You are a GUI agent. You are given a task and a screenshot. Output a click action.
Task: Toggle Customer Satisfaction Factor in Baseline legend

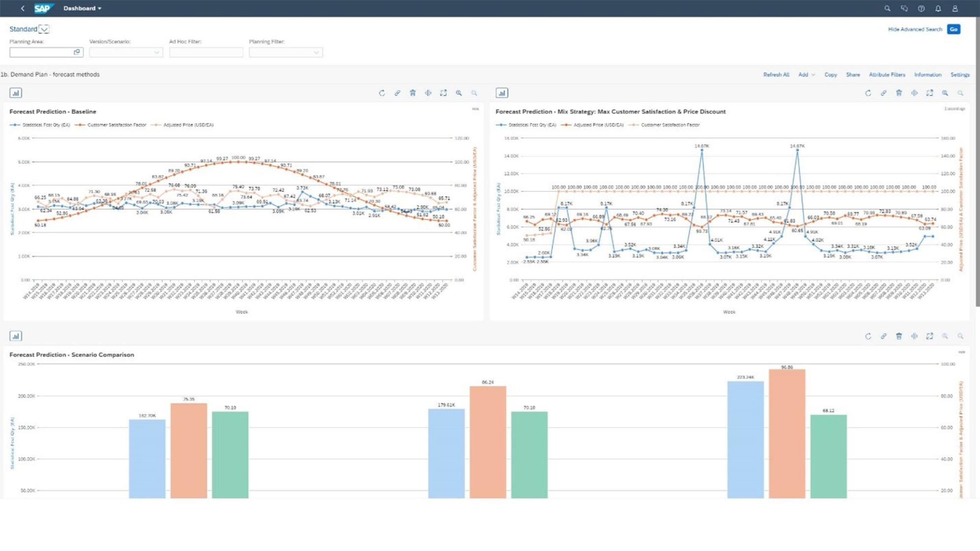pyautogui.click(x=111, y=125)
